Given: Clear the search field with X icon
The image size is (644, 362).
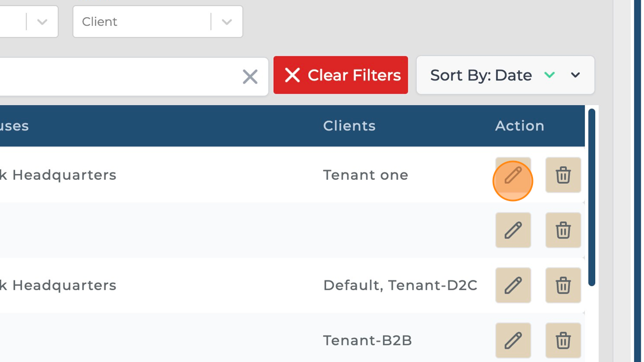Looking at the screenshot, I should click(x=250, y=76).
